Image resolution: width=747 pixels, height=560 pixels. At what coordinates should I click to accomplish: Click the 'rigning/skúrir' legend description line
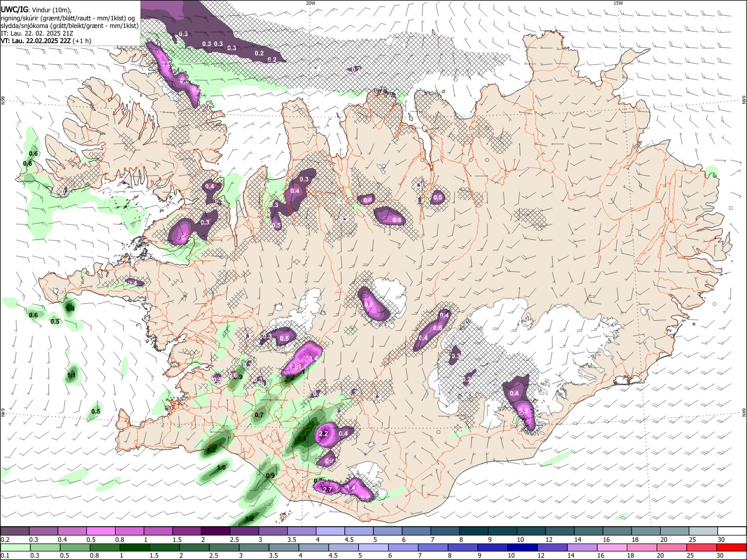coord(68,18)
